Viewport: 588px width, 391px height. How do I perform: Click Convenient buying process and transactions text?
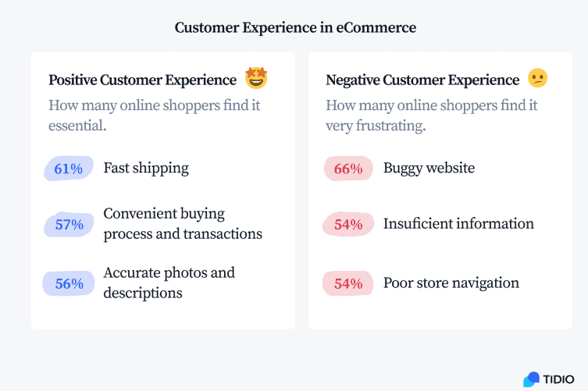183,224
